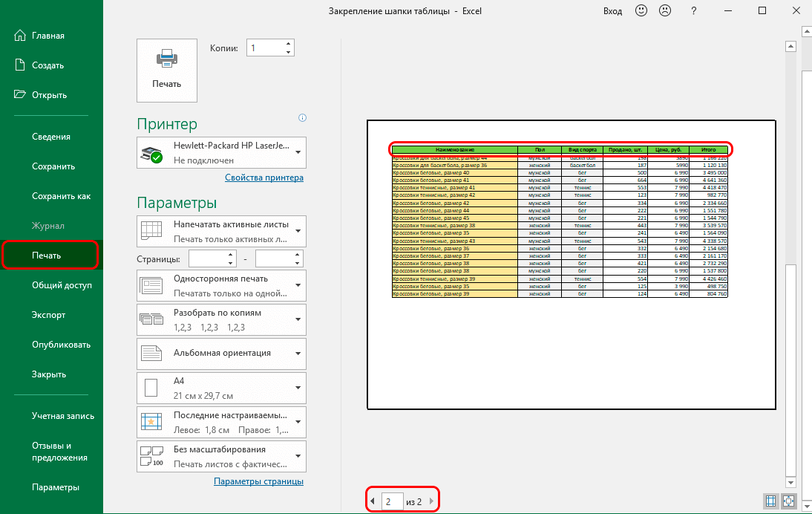Click the current page number field
812x514 pixels.
(392, 502)
